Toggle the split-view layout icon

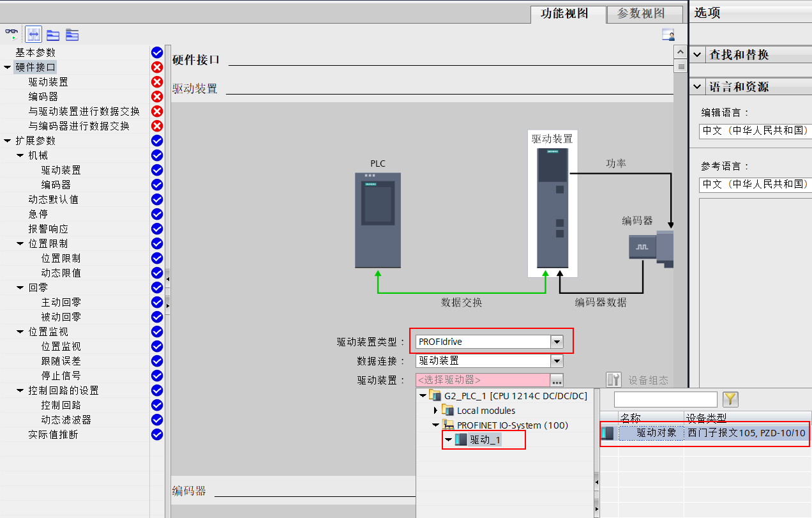(x=33, y=34)
